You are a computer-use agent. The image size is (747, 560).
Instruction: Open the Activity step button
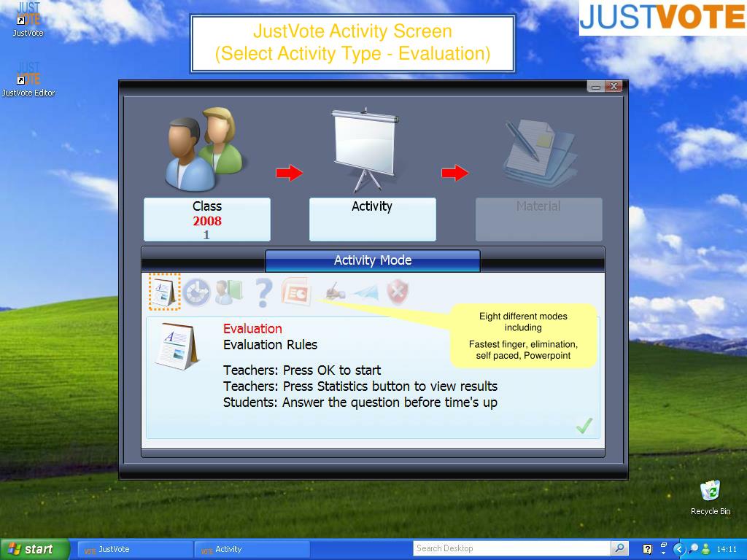coord(373,219)
